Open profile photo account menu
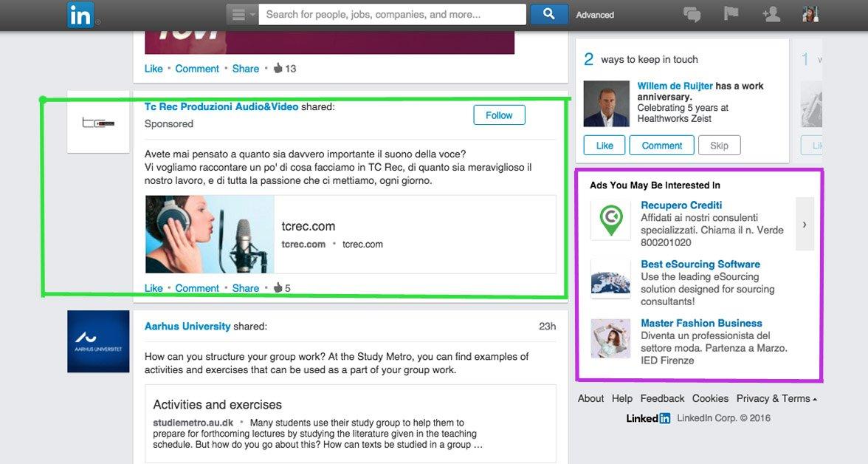Image resolution: width=868 pixels, height=464 pixels. point(810,15)
